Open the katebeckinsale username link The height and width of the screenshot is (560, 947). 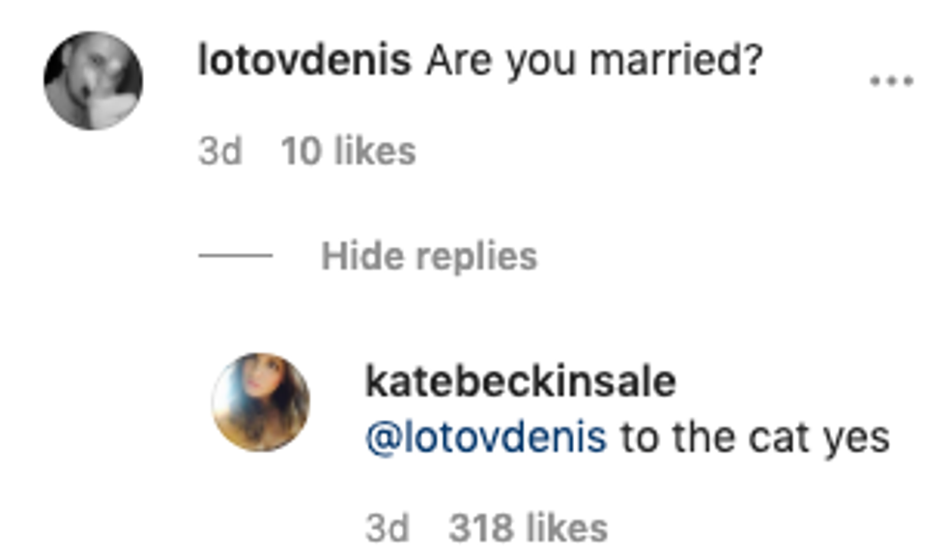click(x=520, y=382)
